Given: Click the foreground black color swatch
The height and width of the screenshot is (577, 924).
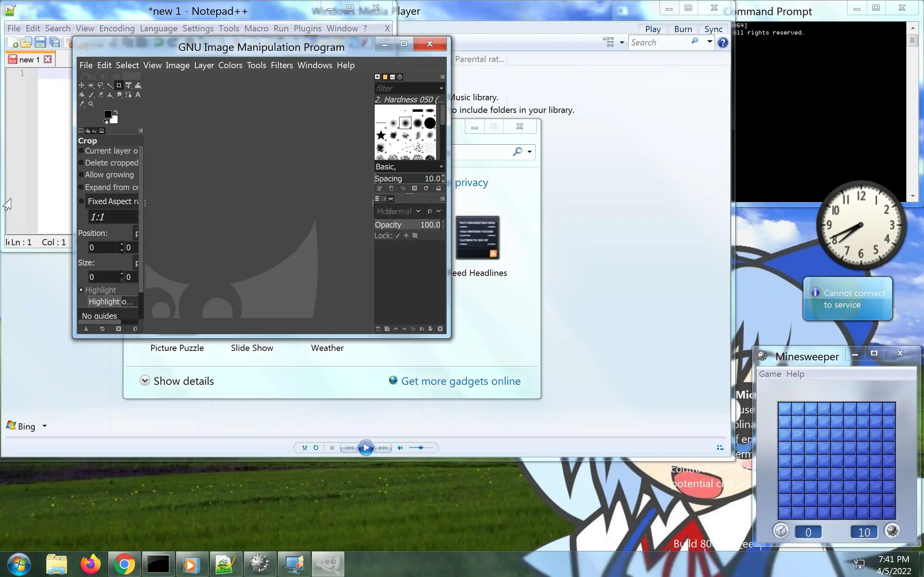Looking at the screenshot, I should pos(108,114).
